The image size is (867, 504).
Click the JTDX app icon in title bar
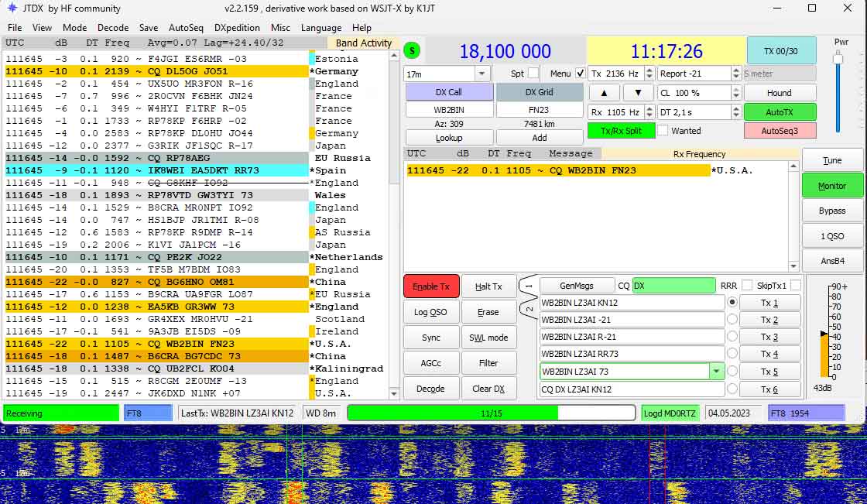coord(12,9)
